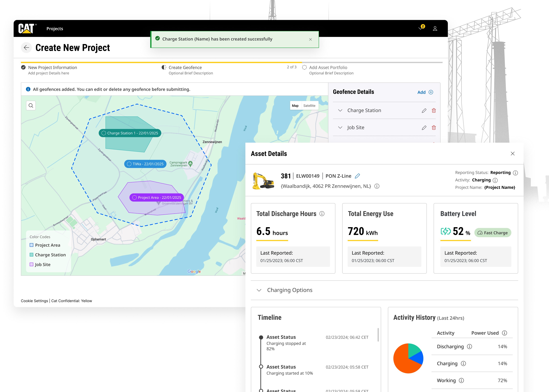The width and height of the screenshot is (549, 392).
Task: Open the user profile icon
Action: pos(435,29)
